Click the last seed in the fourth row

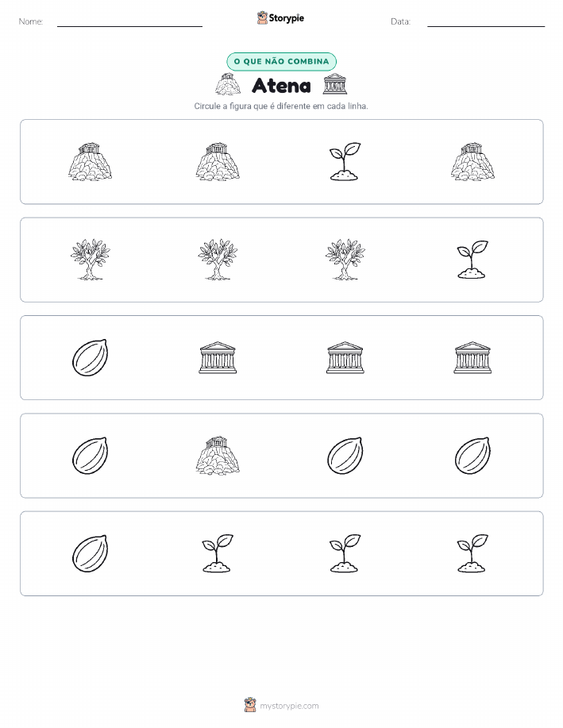click(472, 456)
